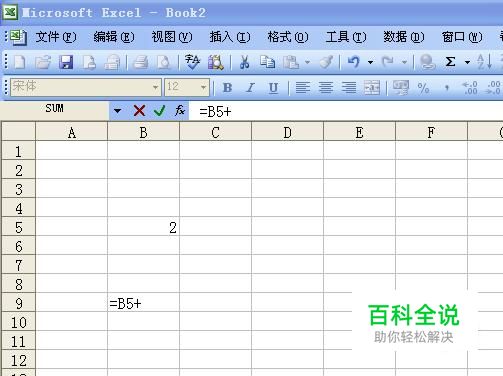Image resolution: width=503 pixels, height=376 pixels.
Task: Apply Comma style
Action: 447,88
